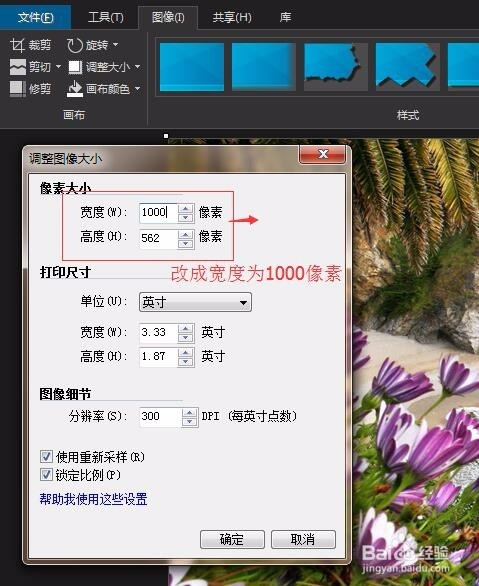Expand the Canvas Color (画布颜色) dropdown arrow
Image resolution: width=479 pixels, height=586 pixels.
point(137,89)
